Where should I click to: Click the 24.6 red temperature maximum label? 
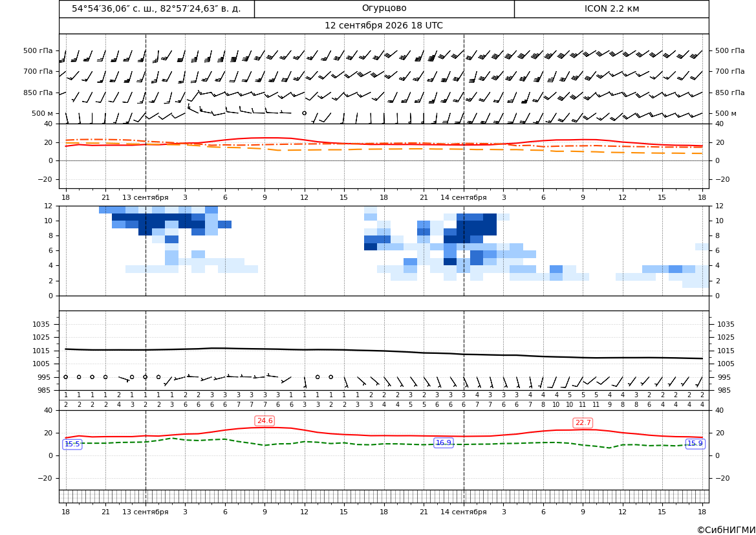pyautogui.click(x=265, y=421)
